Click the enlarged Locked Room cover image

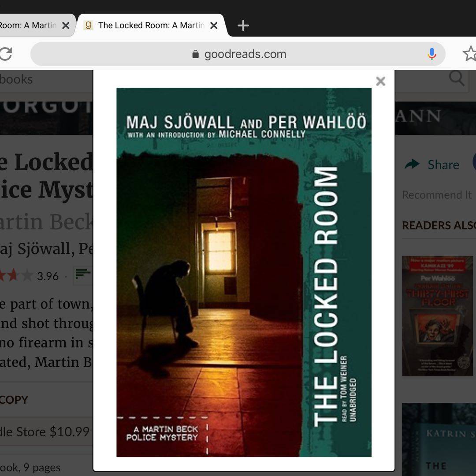point(244,272)
